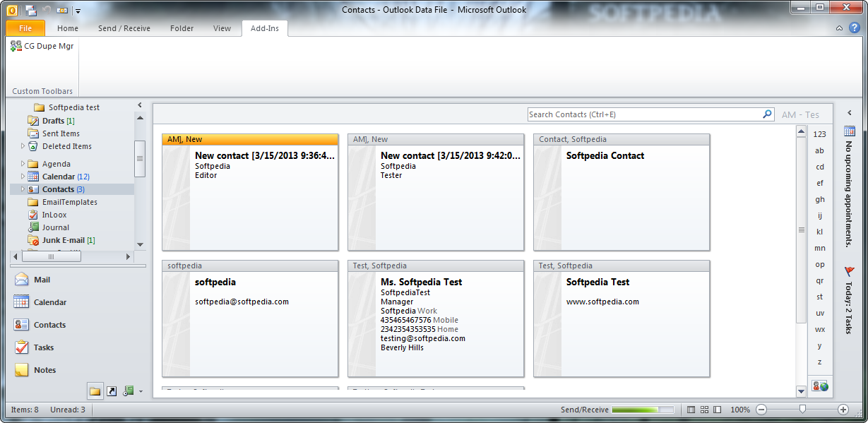Jump to contacts index st
Image resolution: width=868 pixels, height=423 pixels.
(x=820, y=297)
